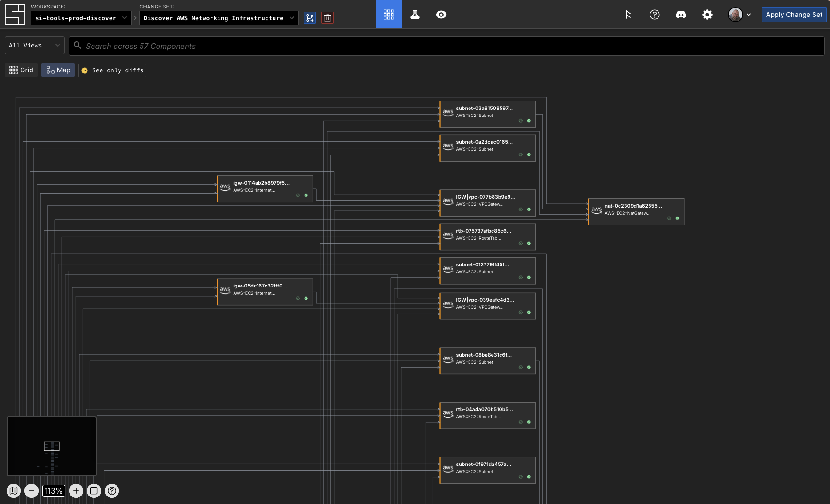The height and width of the screenshot is (504, 830).
Task: Toggle See only diffs filter
Action: tap(112, 70)
